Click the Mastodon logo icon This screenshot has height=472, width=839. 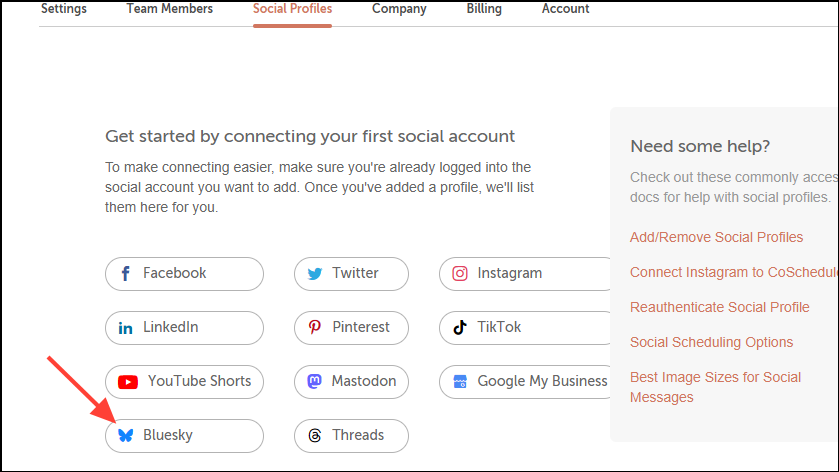(x=314, y=381)
